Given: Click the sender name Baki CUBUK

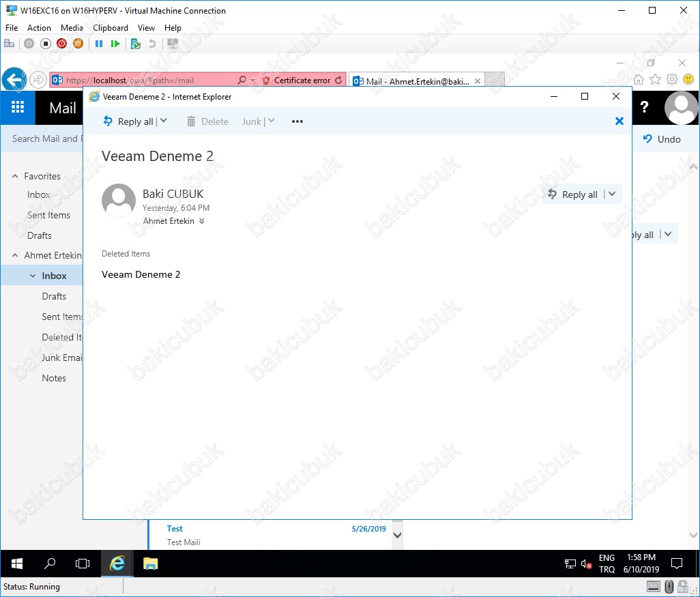Looking at the screenshot, I should click(x=173, y=194).
